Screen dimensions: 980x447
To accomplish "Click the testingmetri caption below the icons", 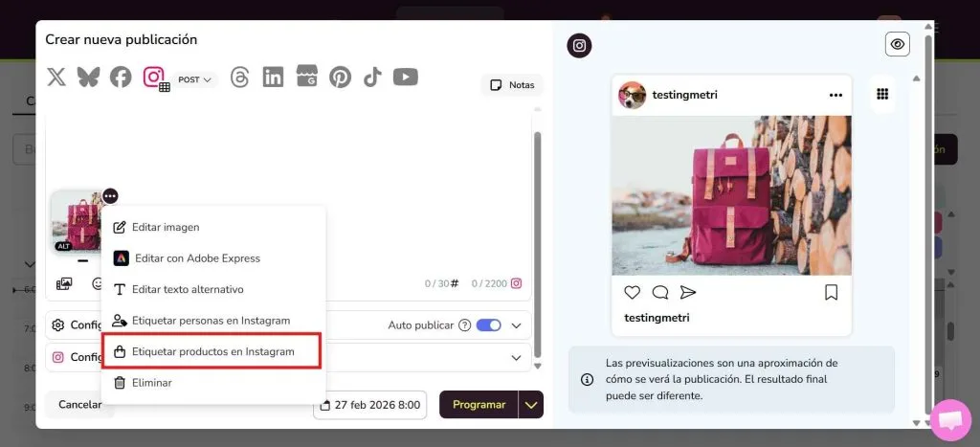I will [x=657, y=318].
